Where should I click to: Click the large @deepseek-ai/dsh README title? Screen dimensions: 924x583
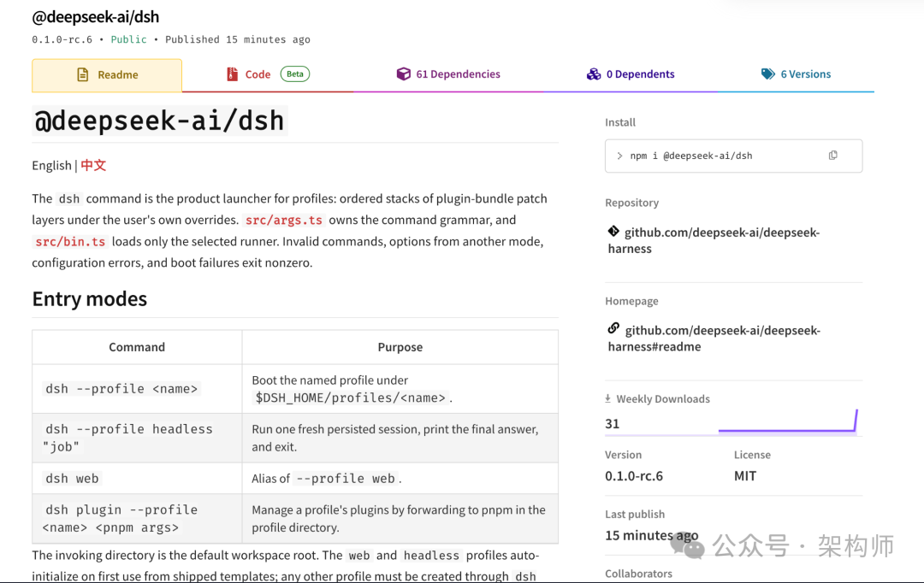(x=160, y=121)
